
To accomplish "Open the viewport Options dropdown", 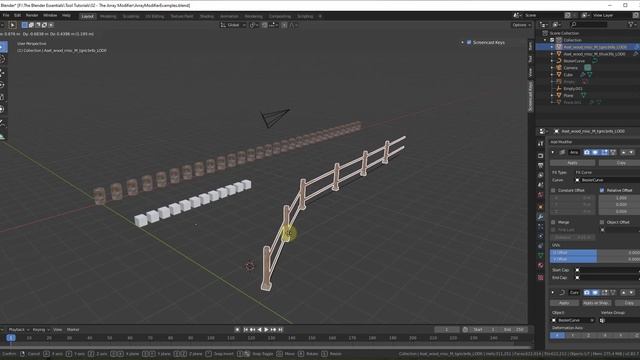I will click(x=521, y=25).
